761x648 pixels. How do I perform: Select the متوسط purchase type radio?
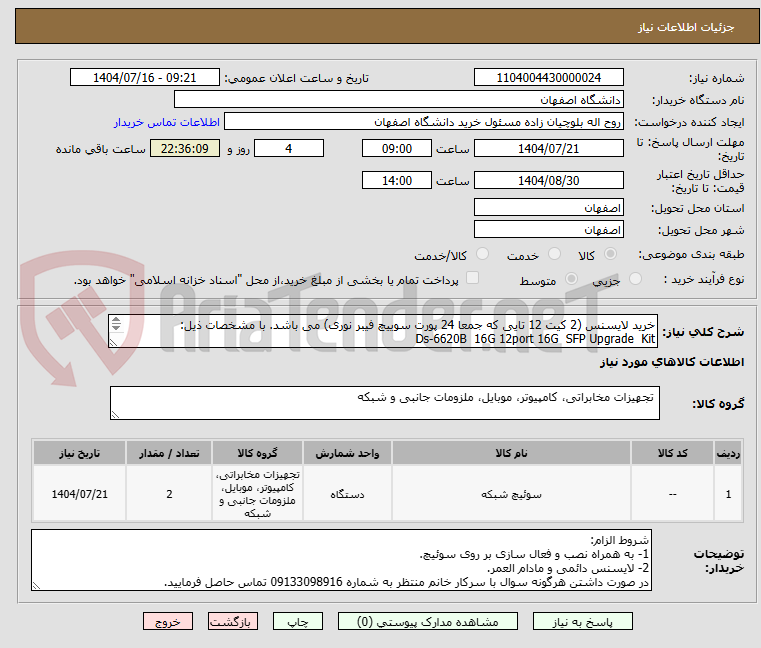[572, 279]
